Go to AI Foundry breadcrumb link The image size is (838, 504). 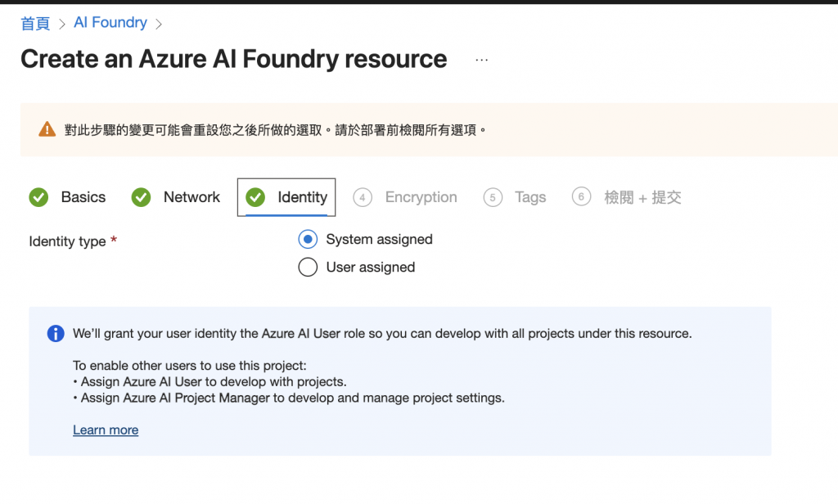[x=110, y=23]
